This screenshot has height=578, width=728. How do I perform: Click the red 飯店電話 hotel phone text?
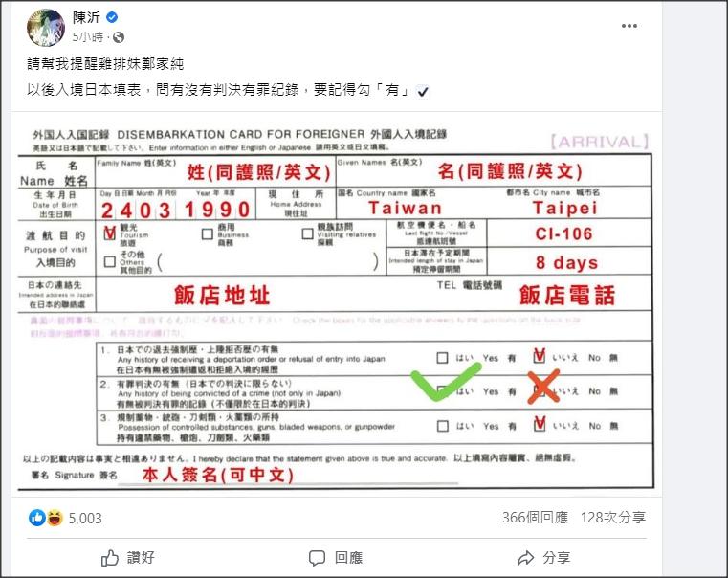tap(567, 296)
